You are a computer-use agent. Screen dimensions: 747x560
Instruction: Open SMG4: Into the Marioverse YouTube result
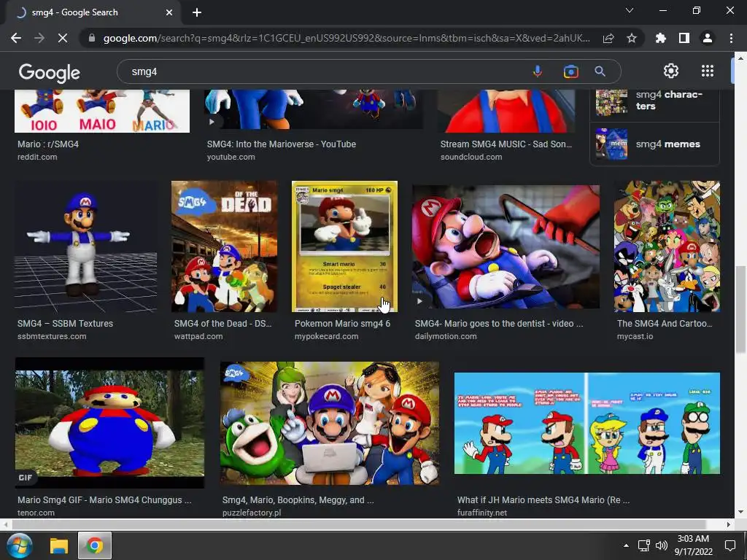pyautogui.click(x=281, y=144)
